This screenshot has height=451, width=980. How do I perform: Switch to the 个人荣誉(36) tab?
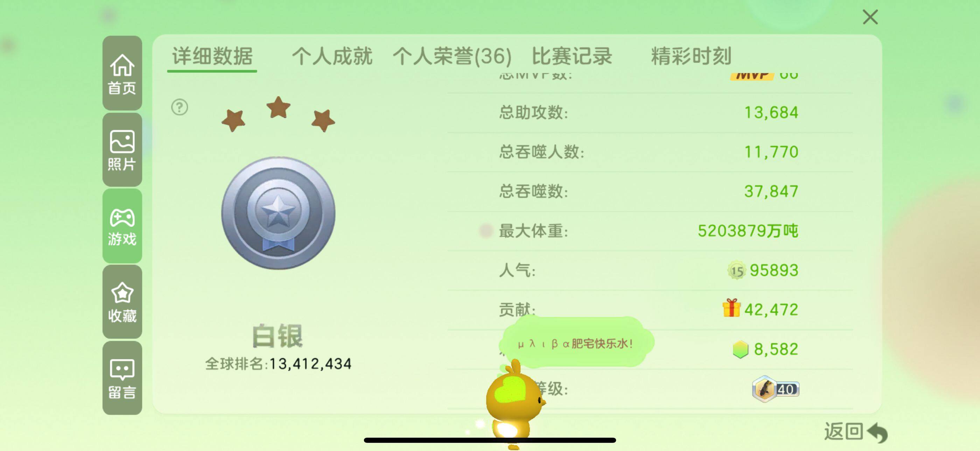tap(452, 56)
